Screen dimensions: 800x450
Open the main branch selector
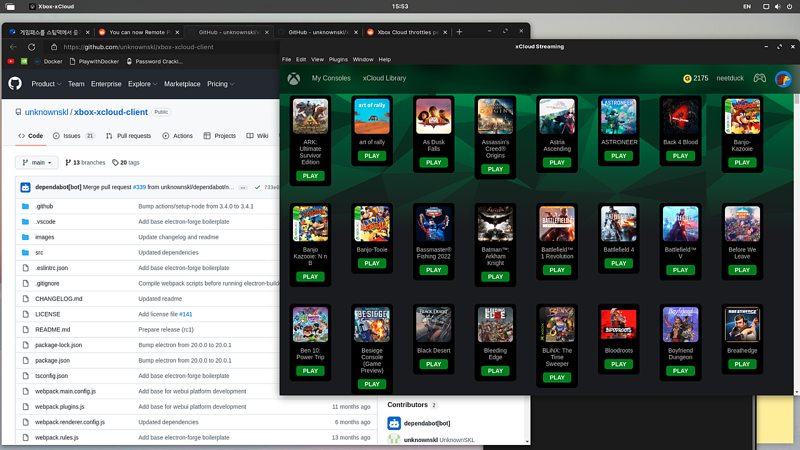(x=37, y=162)
